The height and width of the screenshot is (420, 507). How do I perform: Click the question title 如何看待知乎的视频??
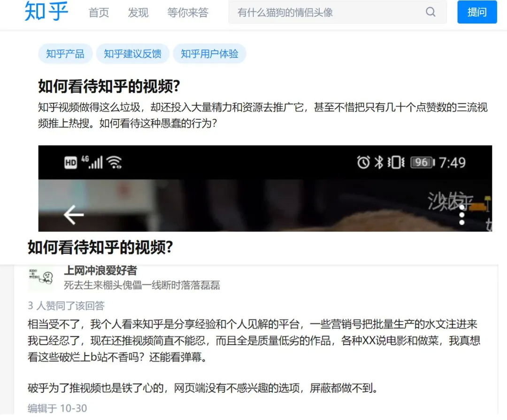tap(109, 86)
